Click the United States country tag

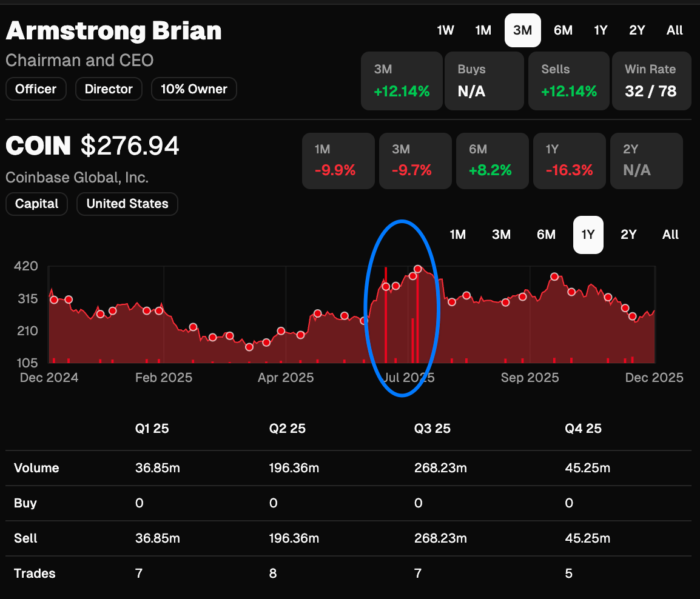coord(127,204)
